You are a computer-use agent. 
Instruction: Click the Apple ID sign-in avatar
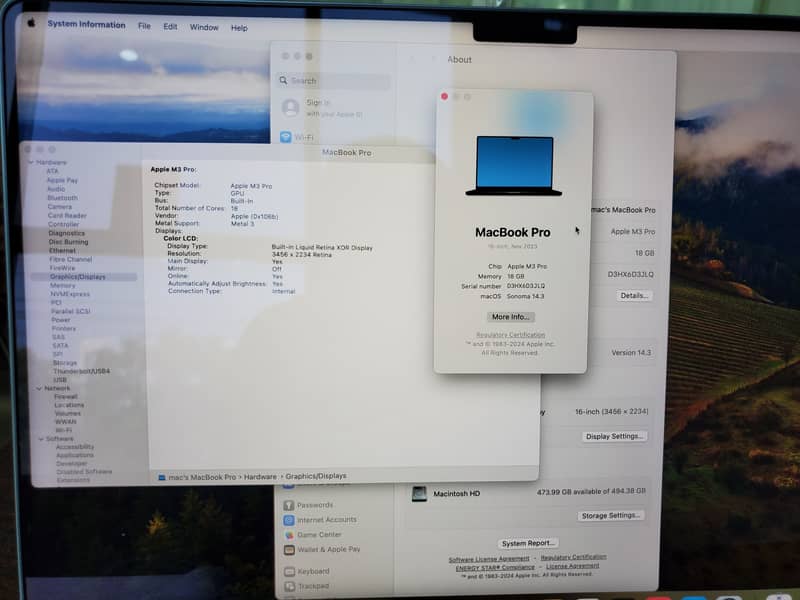(x=291, y=107)
